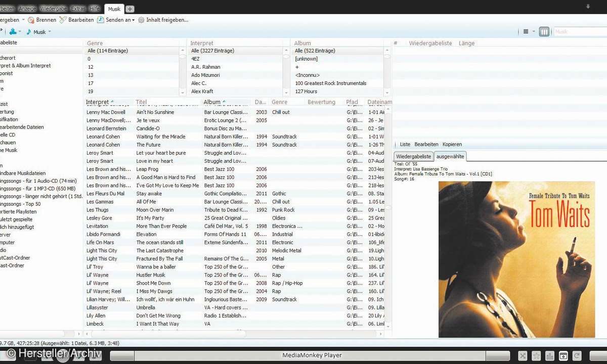Select the track Waiting for the Miracle
Screen dimensions: 607x364
[x=160, y=136]
